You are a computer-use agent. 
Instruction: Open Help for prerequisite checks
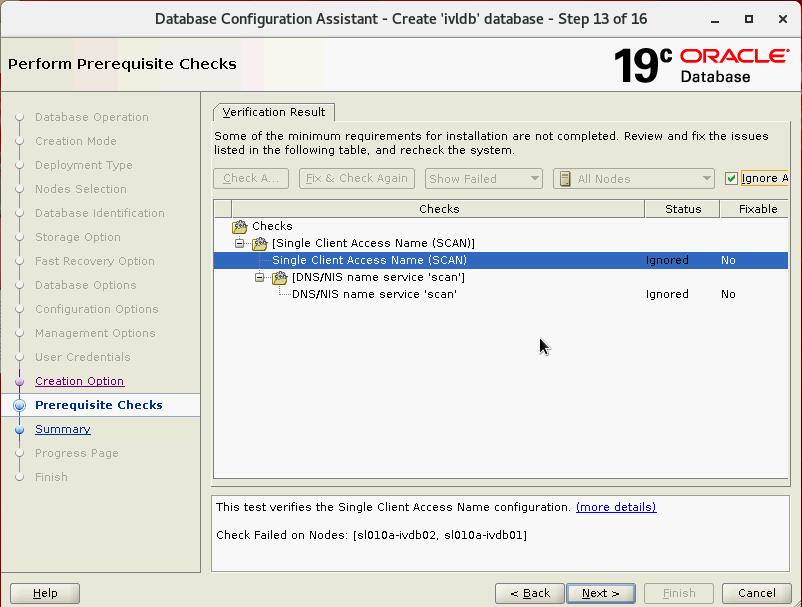pos(45,593)
